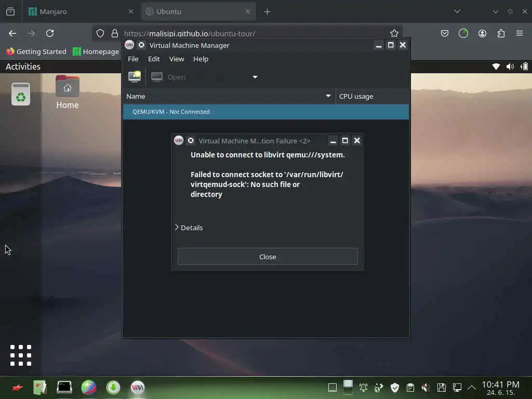
Task: Click the notifications bell tray icon
Action: pos(363,388)
